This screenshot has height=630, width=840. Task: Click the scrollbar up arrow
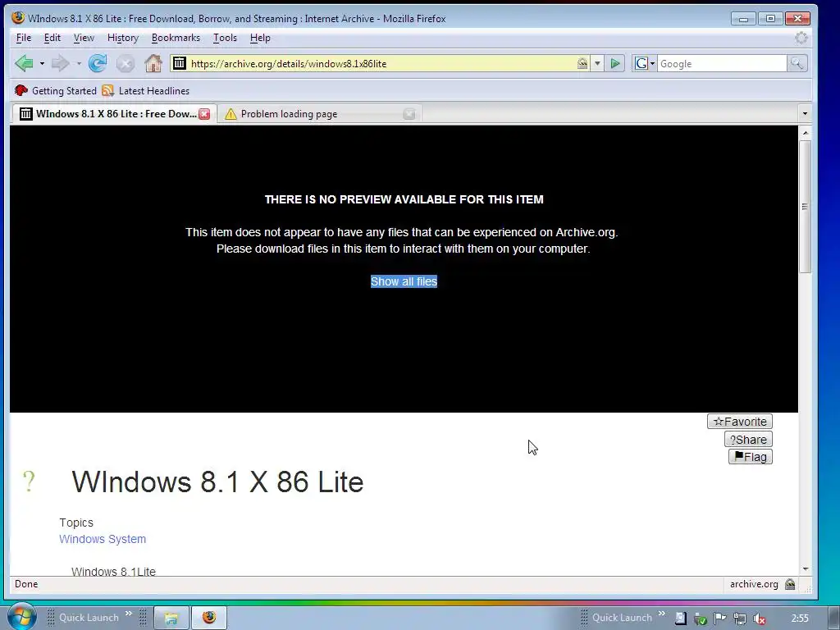click(805, 132)
